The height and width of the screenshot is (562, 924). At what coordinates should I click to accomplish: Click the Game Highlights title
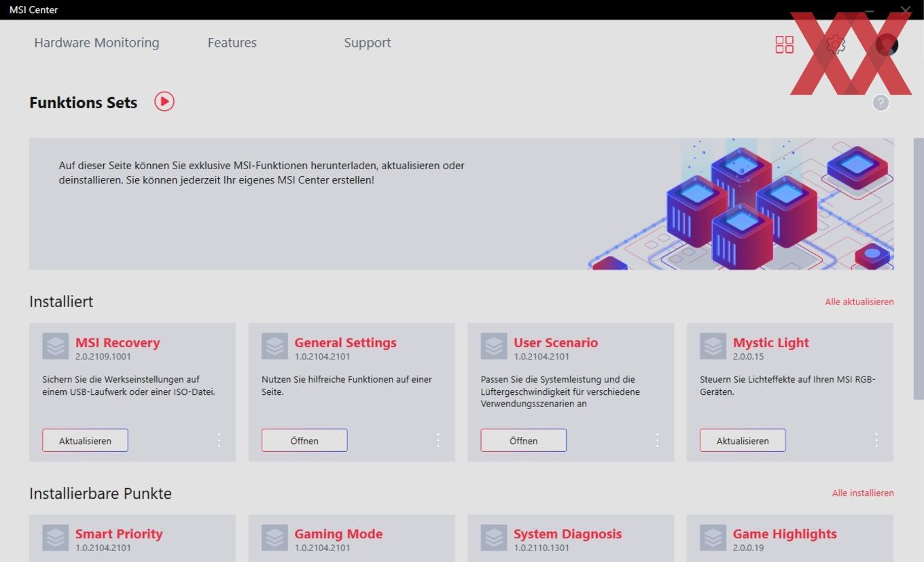785,534
